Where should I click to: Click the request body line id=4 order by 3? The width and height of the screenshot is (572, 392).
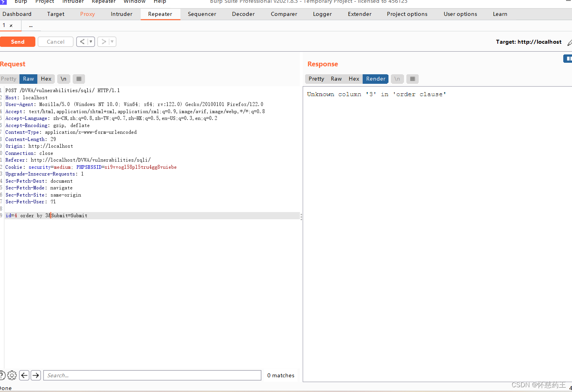click(x=152, y=216)
